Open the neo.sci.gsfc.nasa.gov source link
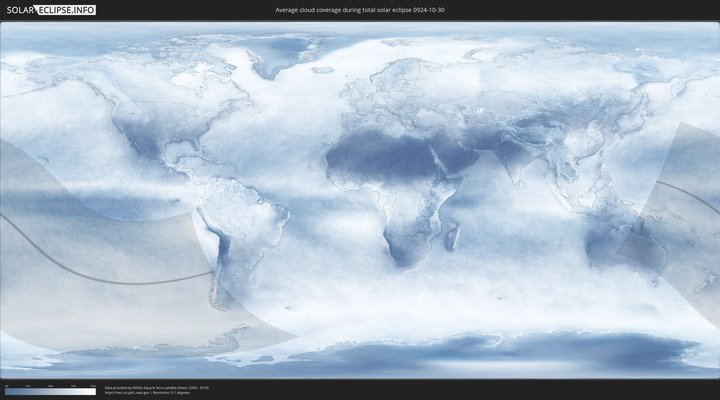720x400 pixels. (x=127, y=393)
